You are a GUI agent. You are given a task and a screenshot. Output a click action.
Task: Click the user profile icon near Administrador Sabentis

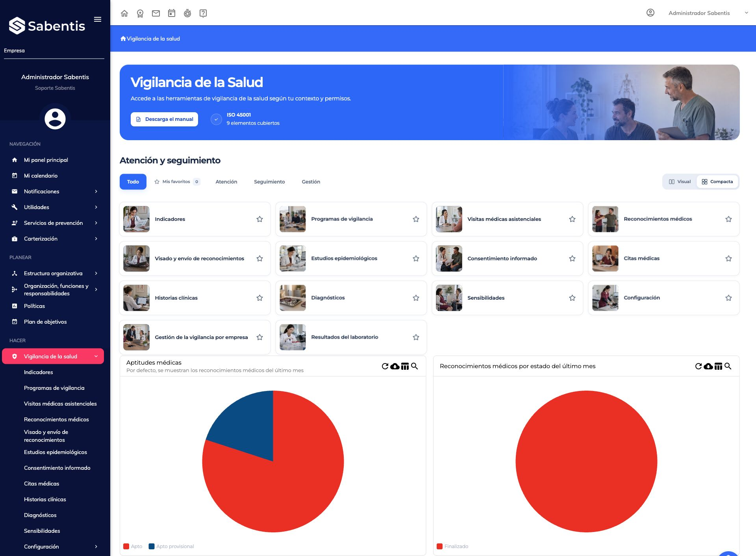[x=650, y=13]
